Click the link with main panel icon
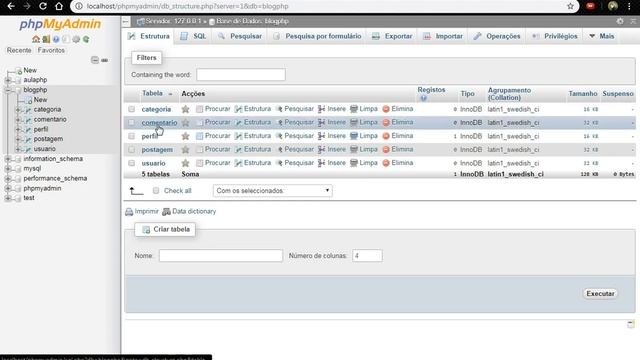The width and height of the screenshot is (640, 360). pos(104,60)
